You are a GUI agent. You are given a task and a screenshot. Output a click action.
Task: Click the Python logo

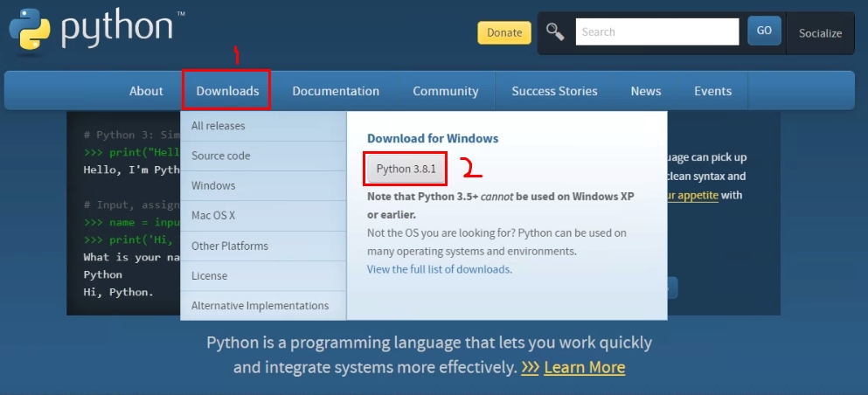97,31
